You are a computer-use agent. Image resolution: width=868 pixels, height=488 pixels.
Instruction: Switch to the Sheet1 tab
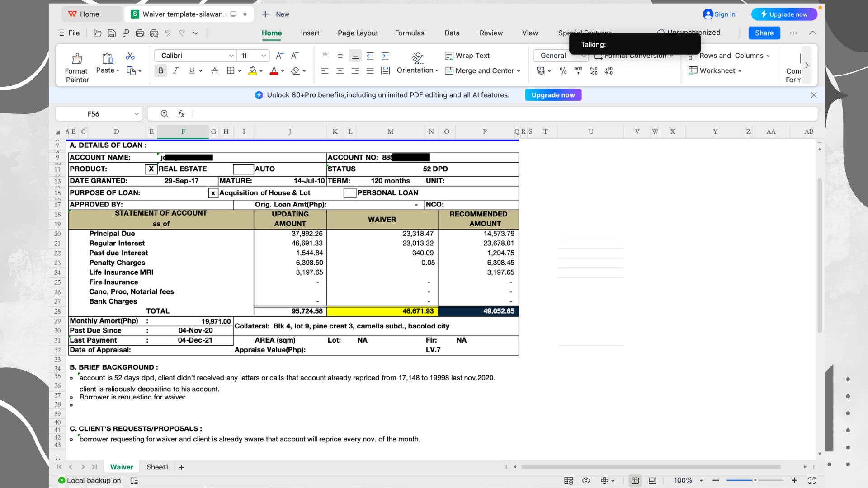pyautogui.click(x=157, y=467)
